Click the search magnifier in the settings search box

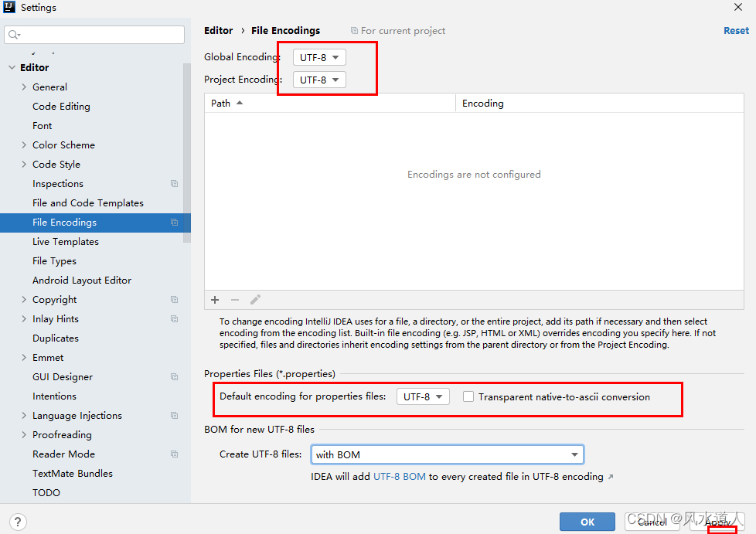pos(13,34)
